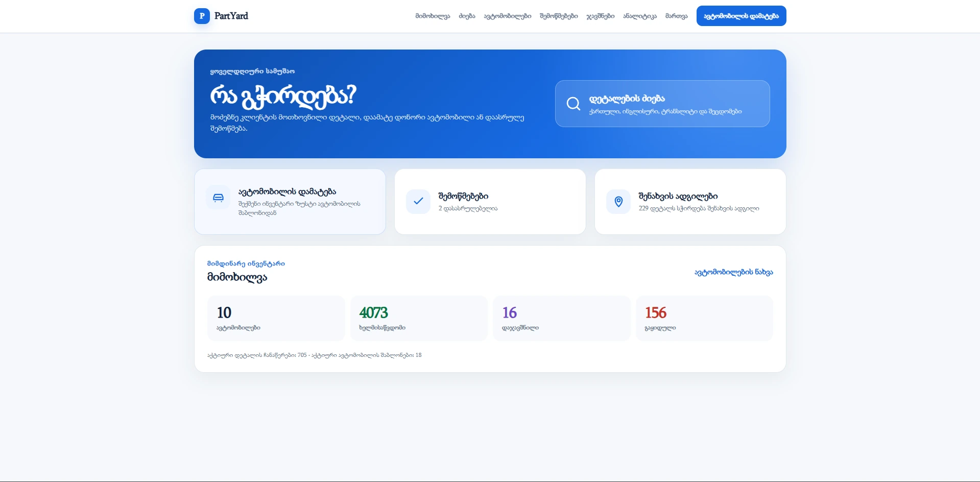
Task: Click the checkmark icon on შემოწმებები card
Action: click(418, 201)
